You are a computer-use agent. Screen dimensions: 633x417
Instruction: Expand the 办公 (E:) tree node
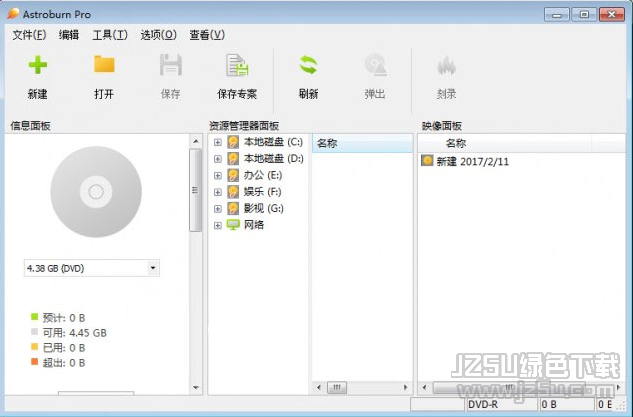(218, 176)
